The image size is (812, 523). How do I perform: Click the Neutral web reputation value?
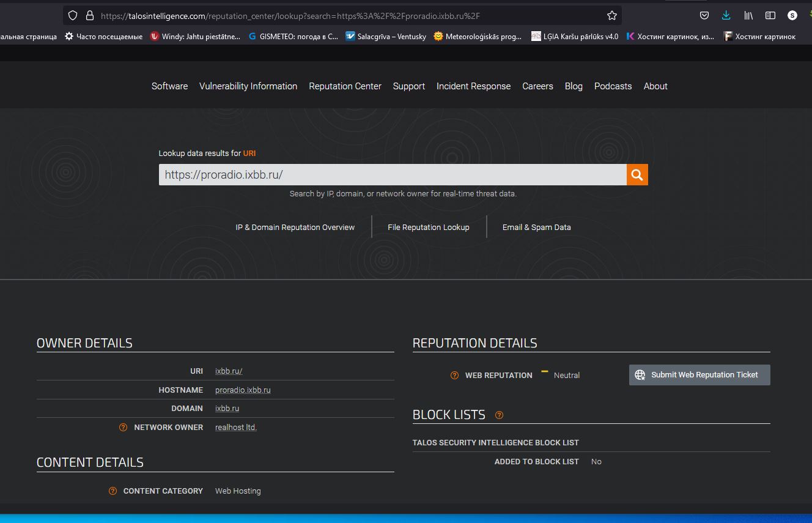[x=567, y=376]
